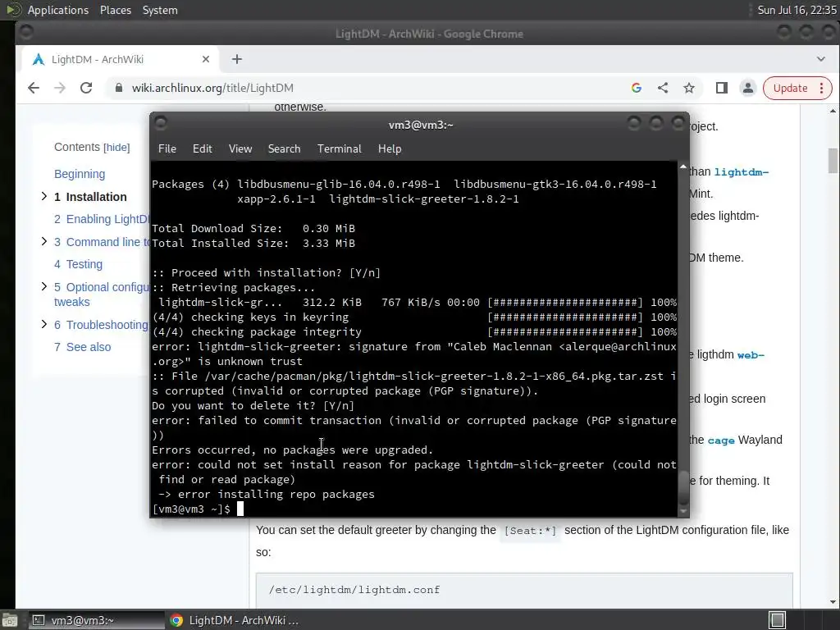Go back using Chrome's back arrow

[x=33, y=88]
